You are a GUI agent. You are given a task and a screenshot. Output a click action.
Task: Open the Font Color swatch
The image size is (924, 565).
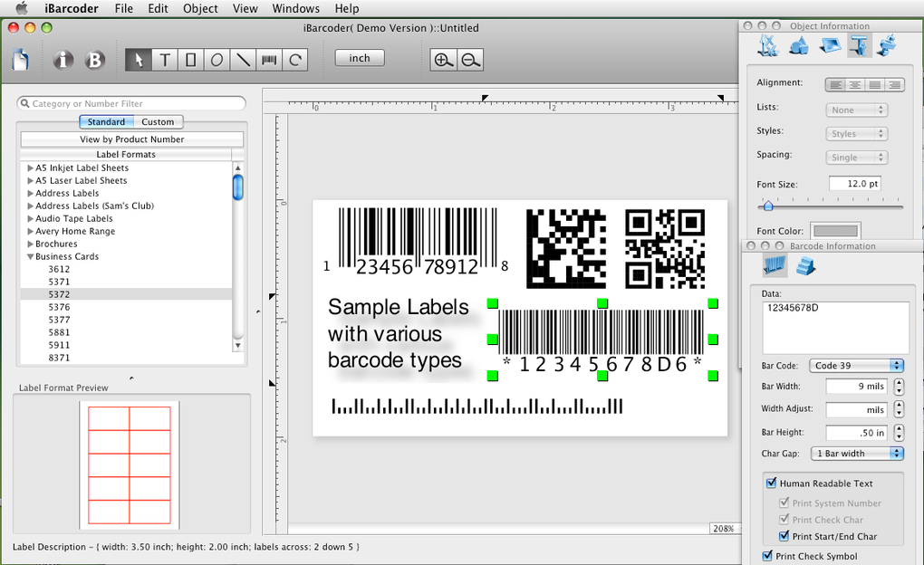[835, 231]
